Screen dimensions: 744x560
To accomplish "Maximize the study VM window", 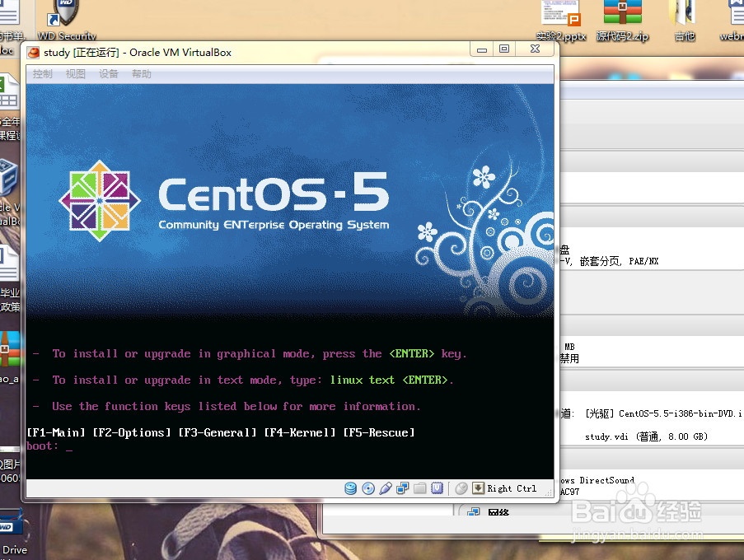I will point(504,49).
